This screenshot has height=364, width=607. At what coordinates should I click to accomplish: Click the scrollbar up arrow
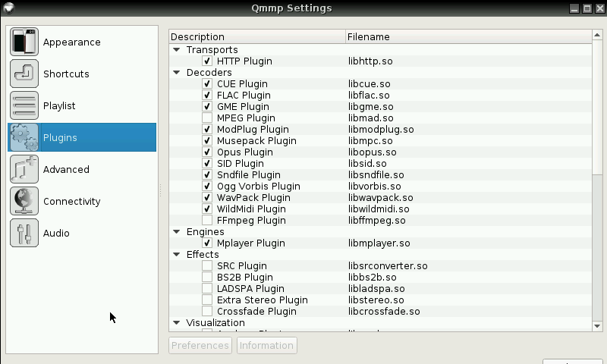click(597, 35)
